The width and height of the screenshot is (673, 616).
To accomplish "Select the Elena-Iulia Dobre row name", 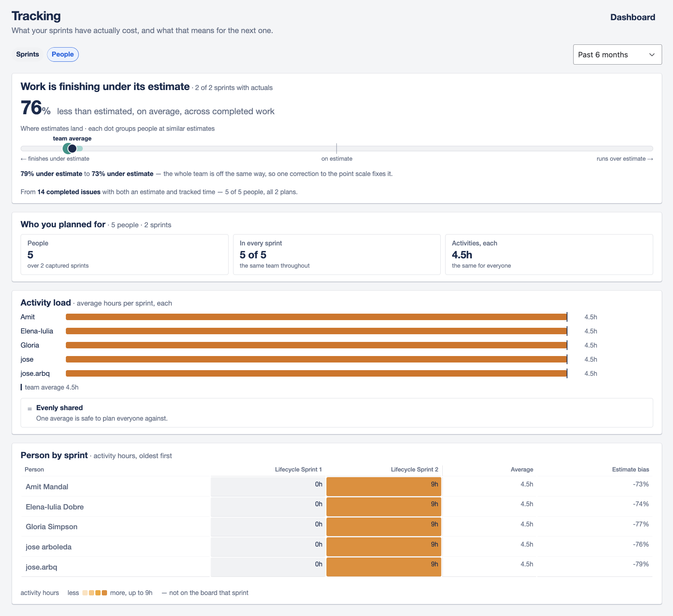I will pos(55,507).
